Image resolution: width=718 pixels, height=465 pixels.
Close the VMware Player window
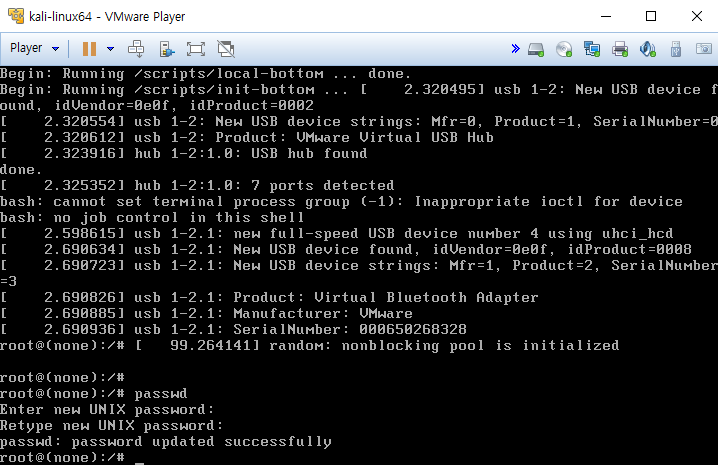click(x=696, y=16)
